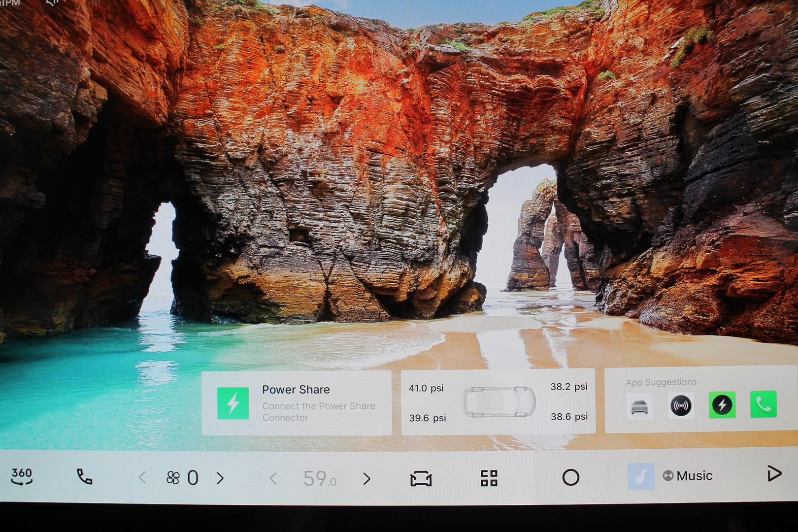Screen dimensions: 798x532
Task: Open the 360 camera view
Action: 22,476
